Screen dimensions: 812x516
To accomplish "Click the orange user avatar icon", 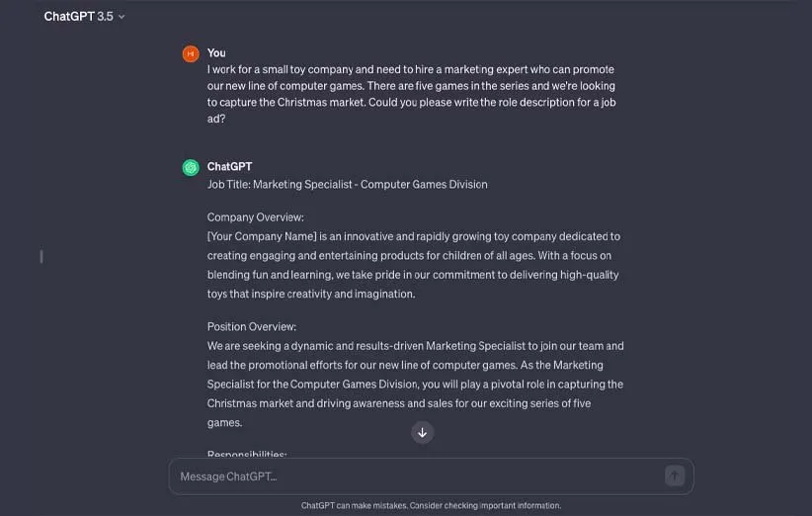I will pyautogui.click(x=191, y=53).
